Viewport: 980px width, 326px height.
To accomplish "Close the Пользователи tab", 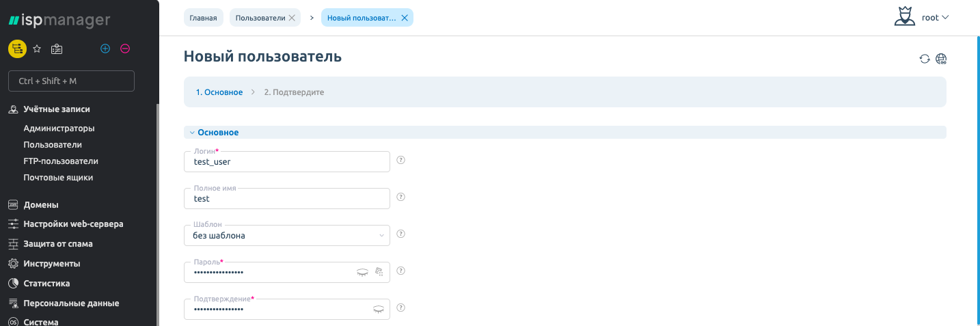I will 292,18.
